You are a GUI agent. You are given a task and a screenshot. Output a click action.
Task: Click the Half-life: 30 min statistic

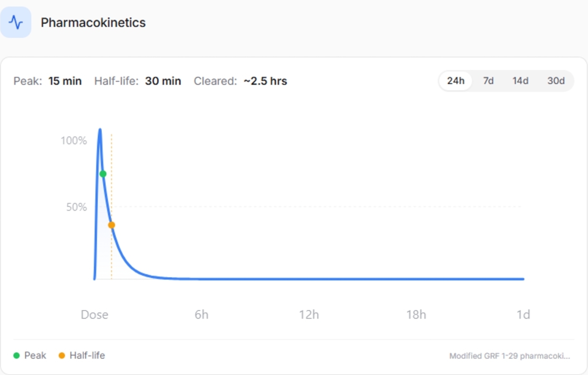138,81
